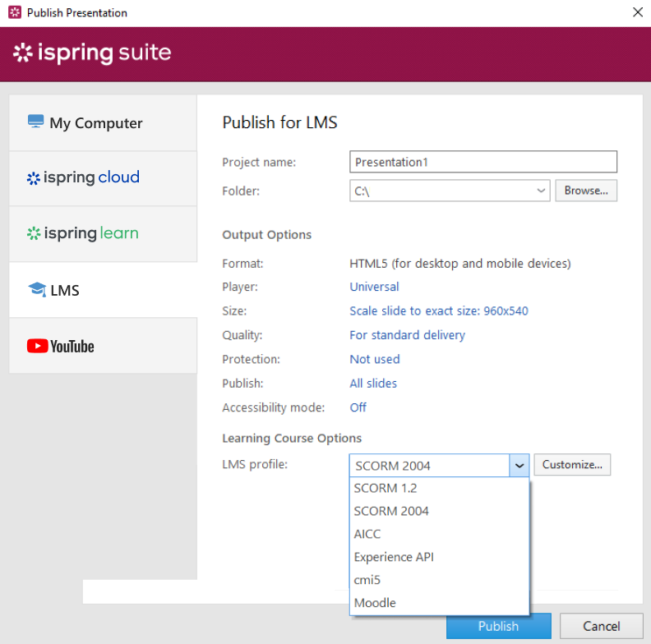The image size is (651, 644).
Task: Select Moodle from the LMS profile list
Action: pos(439,602)
